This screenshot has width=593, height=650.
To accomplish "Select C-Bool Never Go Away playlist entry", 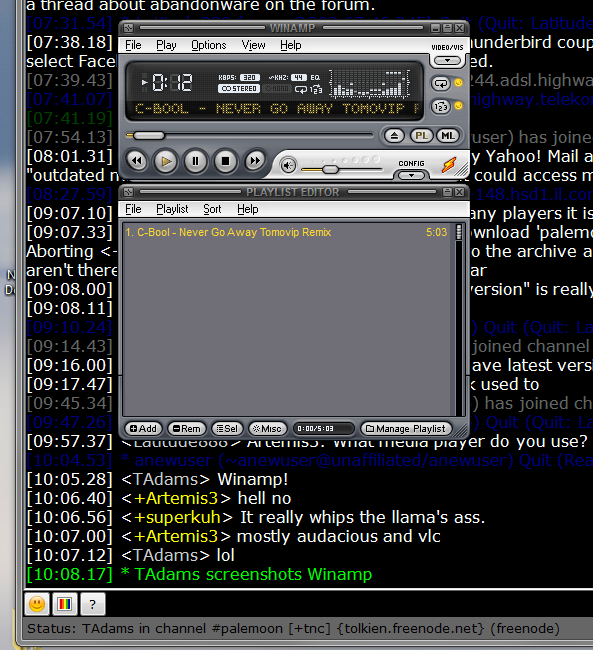I will (286, 232).
